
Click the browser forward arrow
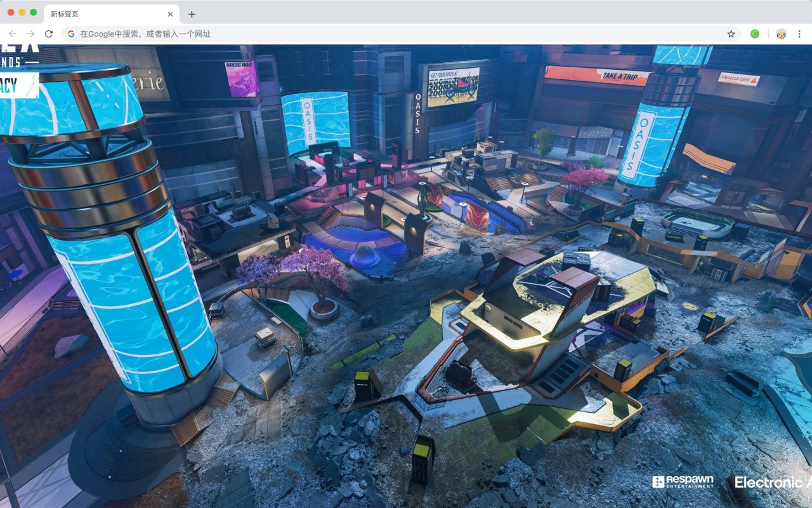pyautogui.click(x=30, y=34)
